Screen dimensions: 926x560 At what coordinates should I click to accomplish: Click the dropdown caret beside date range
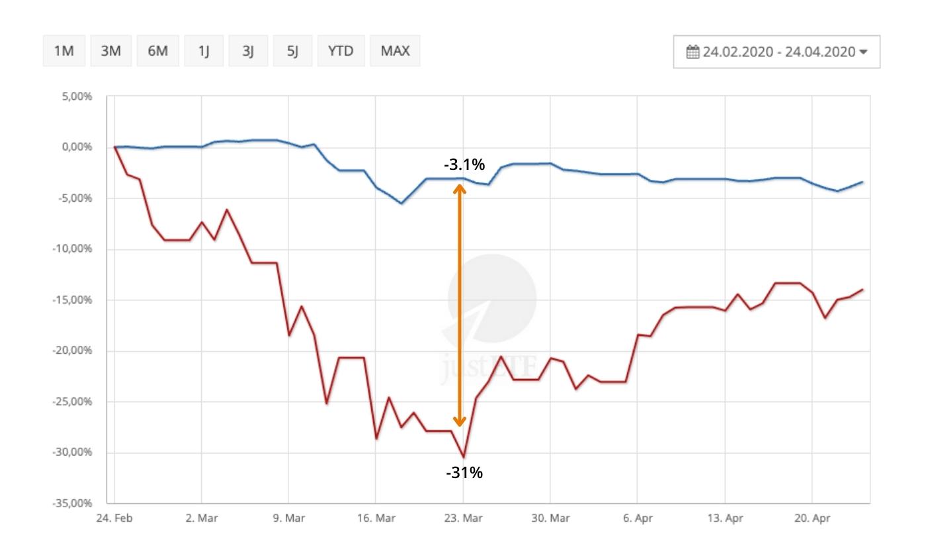tap(863, 52)
